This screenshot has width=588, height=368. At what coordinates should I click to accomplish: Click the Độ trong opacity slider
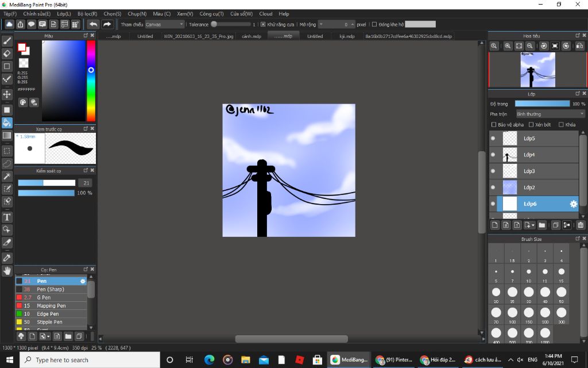coord(542,103)
